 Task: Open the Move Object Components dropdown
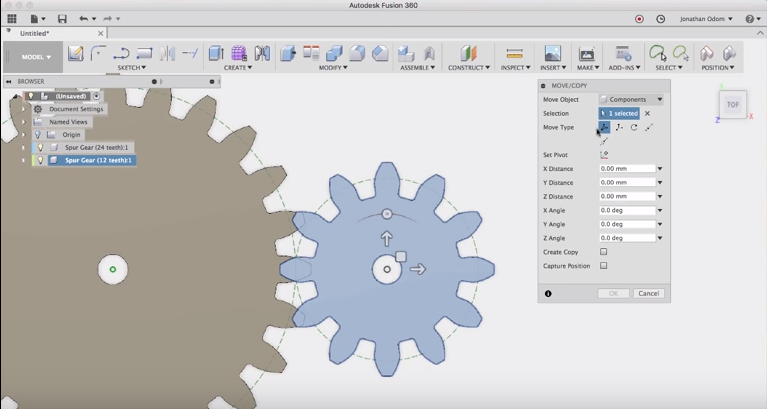pyautogui.click(x=631, y=99)
